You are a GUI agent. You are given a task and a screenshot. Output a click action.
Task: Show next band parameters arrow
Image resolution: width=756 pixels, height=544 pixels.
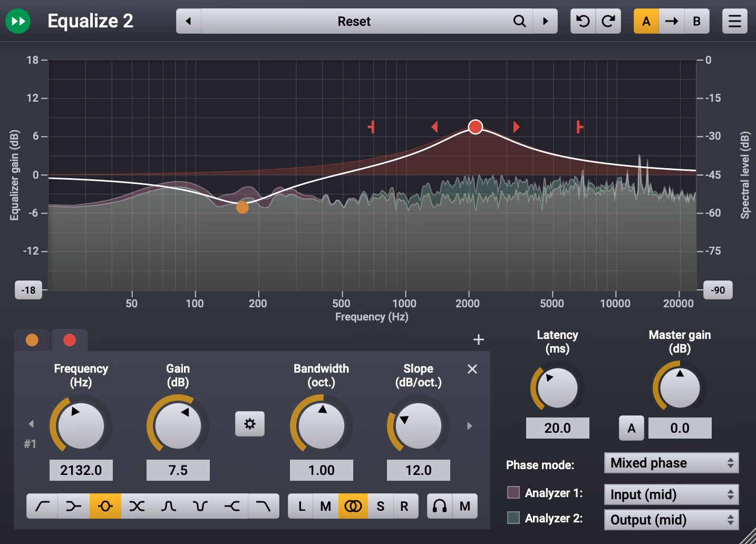470,426
